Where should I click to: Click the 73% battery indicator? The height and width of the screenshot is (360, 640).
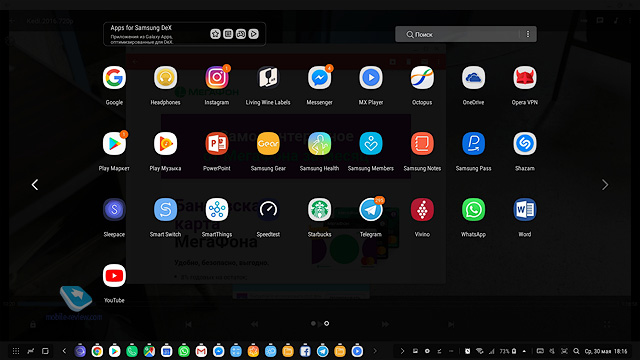click(x=508, y=351)
